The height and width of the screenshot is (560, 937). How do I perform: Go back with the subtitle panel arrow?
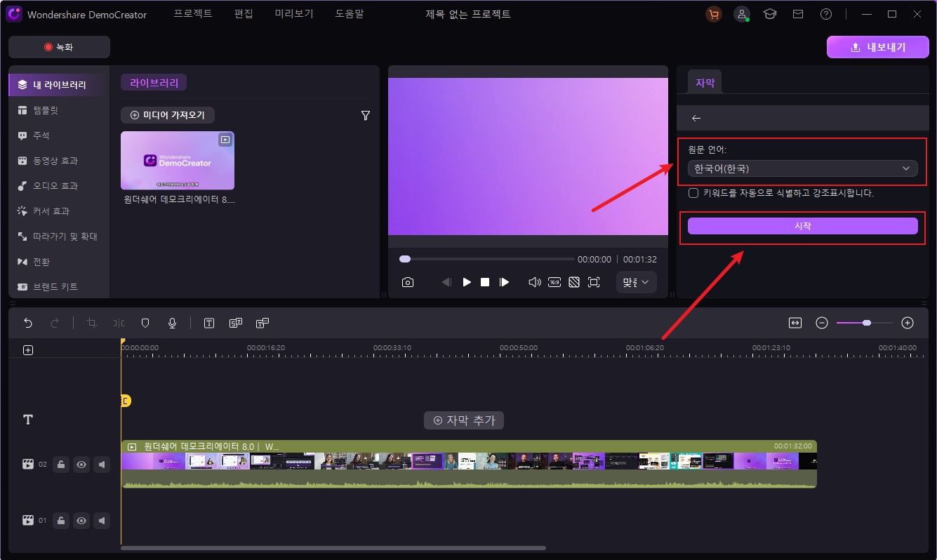coord(696,118)
